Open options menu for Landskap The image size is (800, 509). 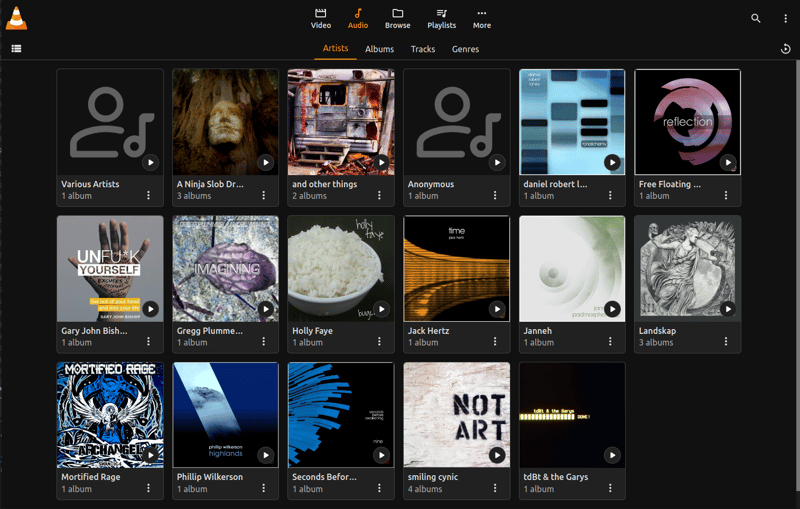click(x=726, y=342)
